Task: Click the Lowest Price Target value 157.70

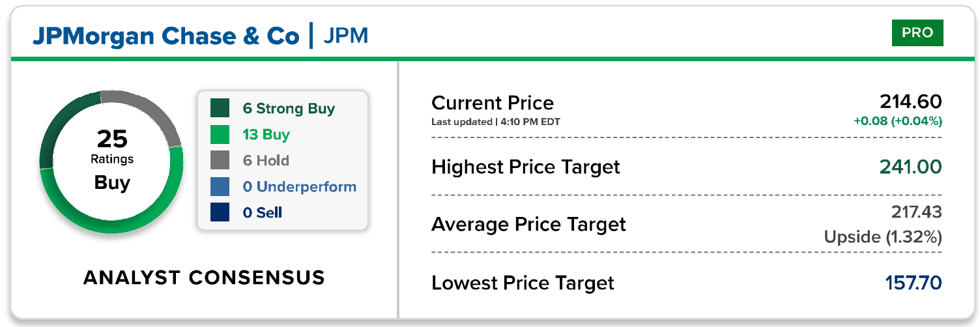Action: [913, 283]
